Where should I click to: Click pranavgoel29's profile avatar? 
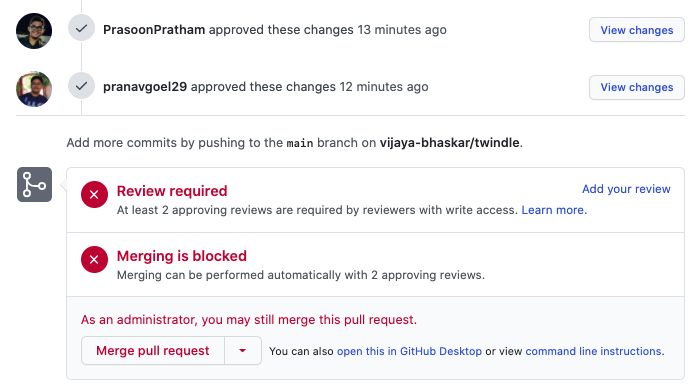coord(34,89)
